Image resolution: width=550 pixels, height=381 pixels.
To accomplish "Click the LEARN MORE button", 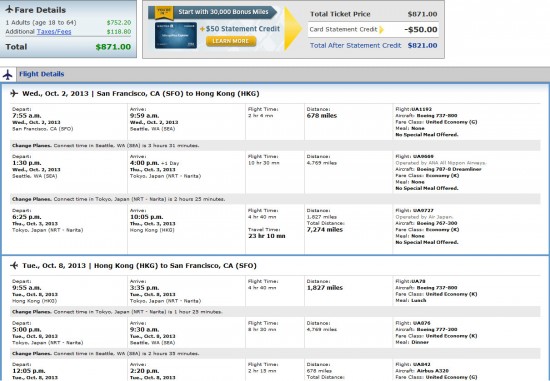I will [231, 41].
